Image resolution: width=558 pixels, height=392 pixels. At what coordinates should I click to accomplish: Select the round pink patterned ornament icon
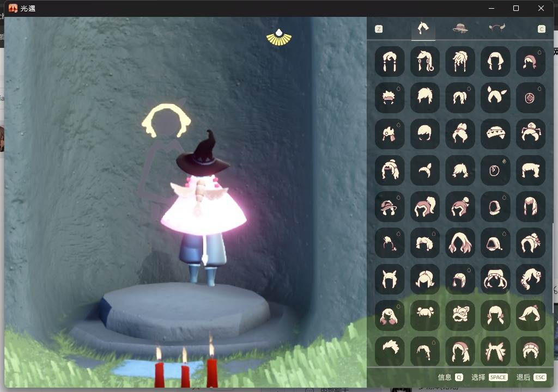tap(531, 97)
